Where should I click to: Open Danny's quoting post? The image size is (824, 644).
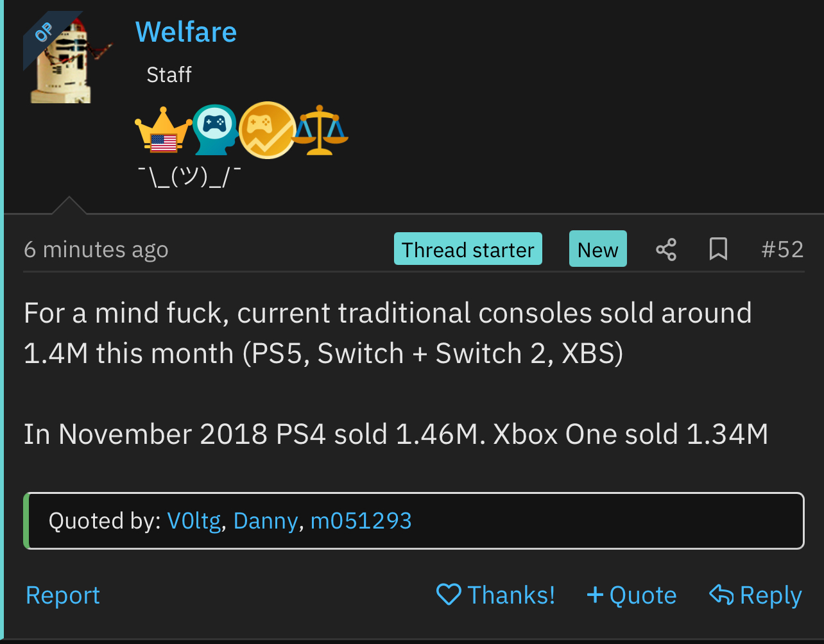(266, 521)
